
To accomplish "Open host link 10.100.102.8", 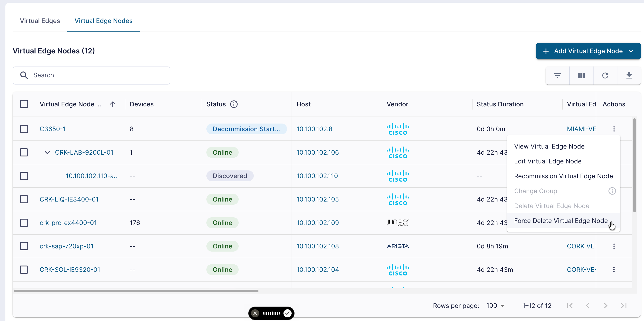I will coord(314,129).
